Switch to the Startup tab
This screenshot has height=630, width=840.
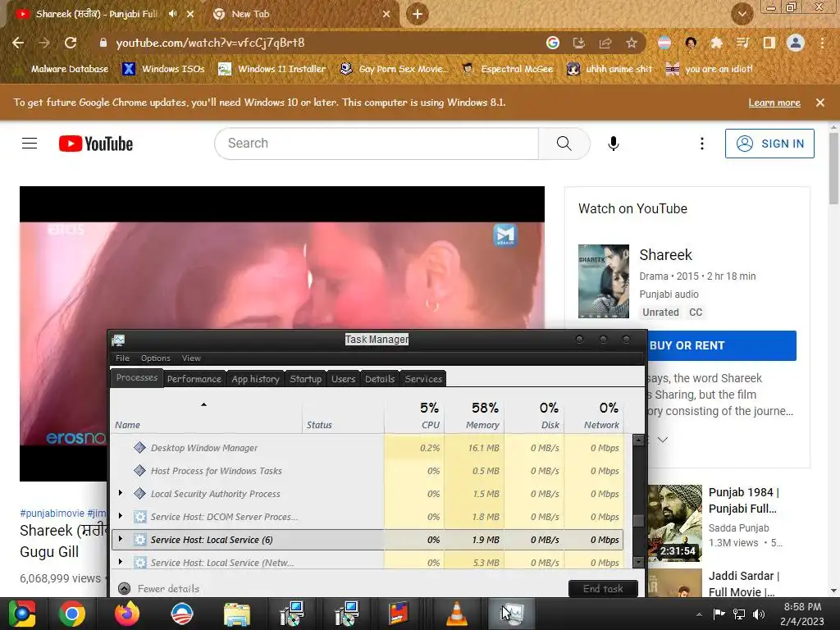pyautogui.click(x=305, y=379)
